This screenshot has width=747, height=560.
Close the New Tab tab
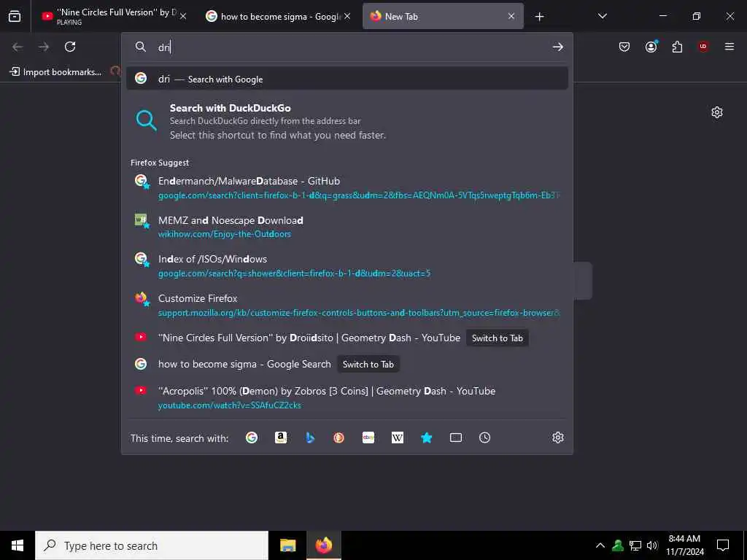[x=511, y=16]
